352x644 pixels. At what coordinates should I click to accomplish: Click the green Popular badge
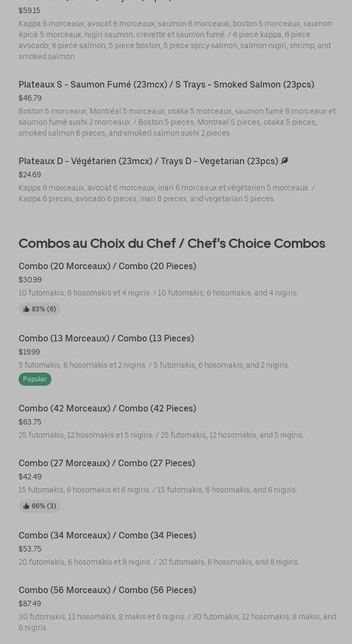tap(35, 379)
